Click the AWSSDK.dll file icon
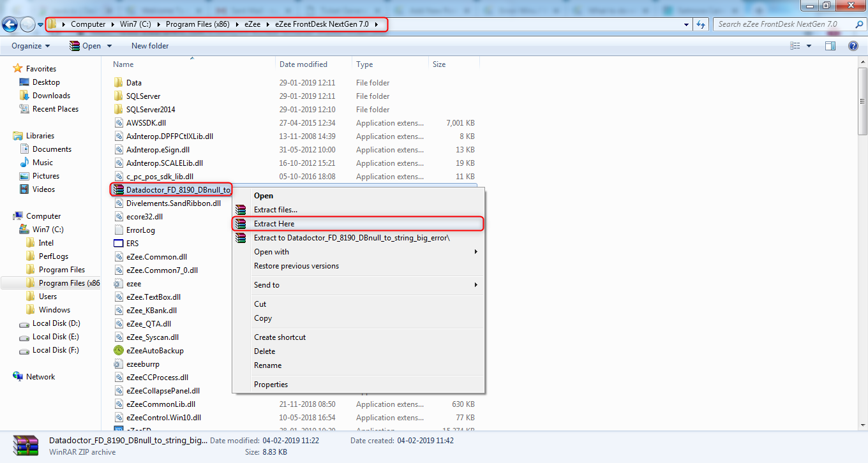 point(118,123)
